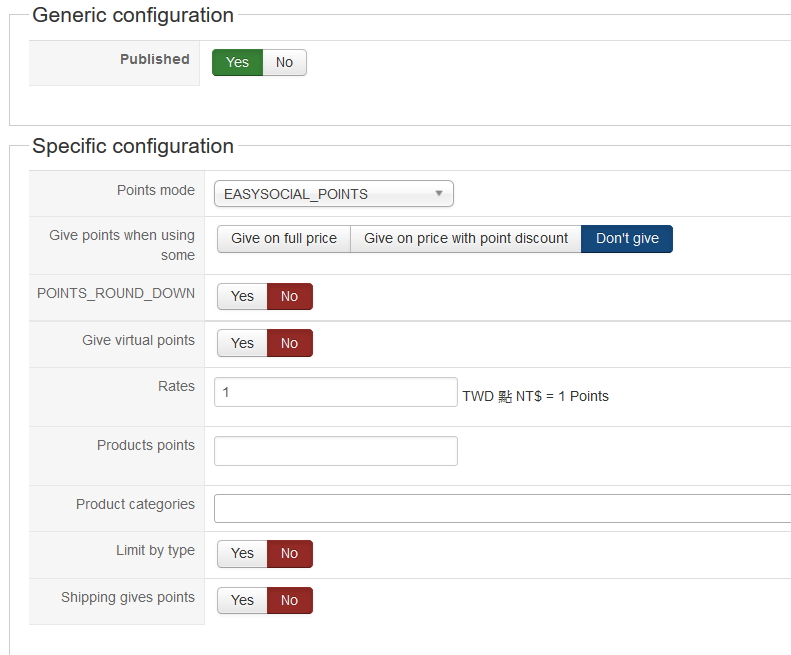
Task: Set Limit by type to No
Action: point(289,553)
